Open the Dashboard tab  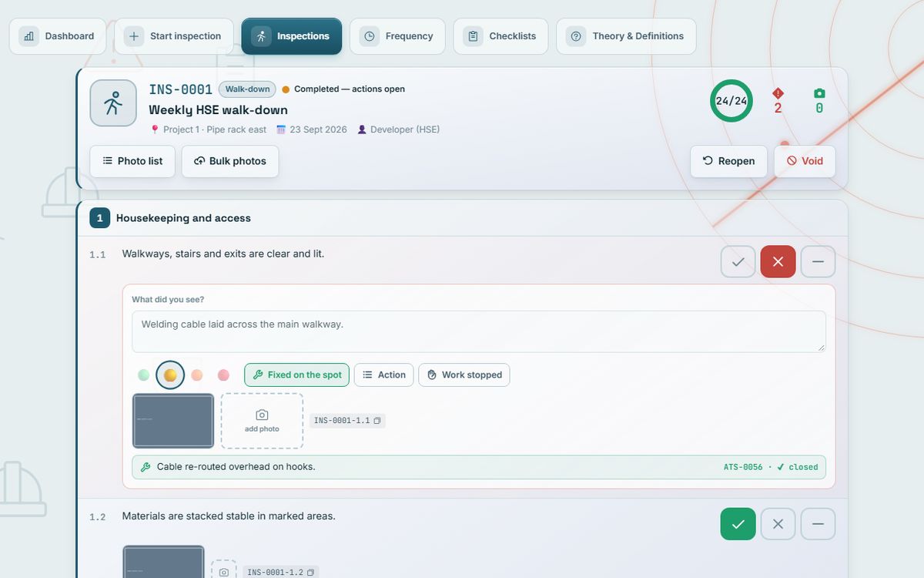click(58, 36)
